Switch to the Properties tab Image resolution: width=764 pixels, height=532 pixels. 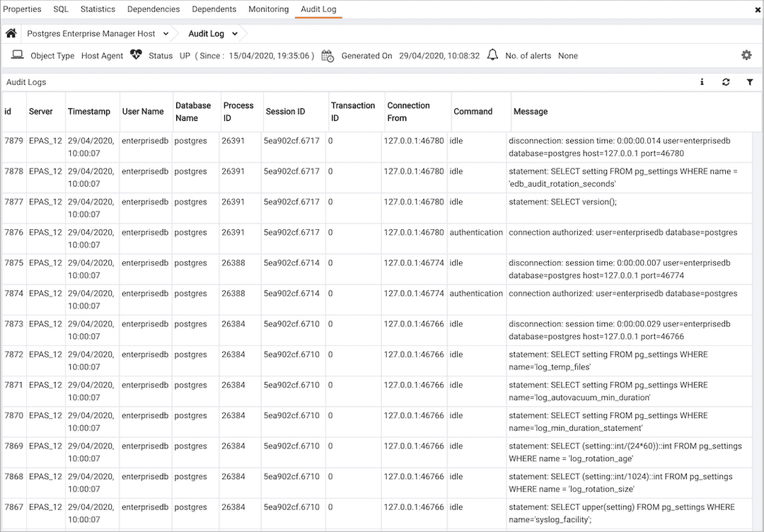[x=23, y=9]
